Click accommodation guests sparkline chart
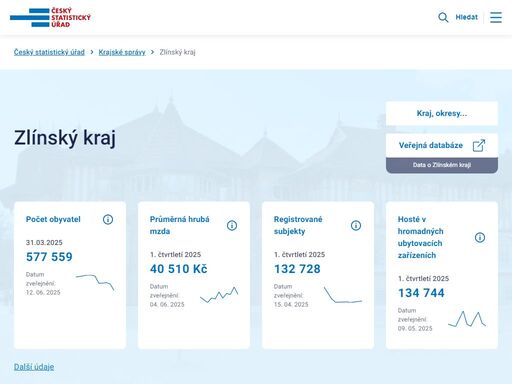Viewport: 512px width, 384px height. click(467, 319)
